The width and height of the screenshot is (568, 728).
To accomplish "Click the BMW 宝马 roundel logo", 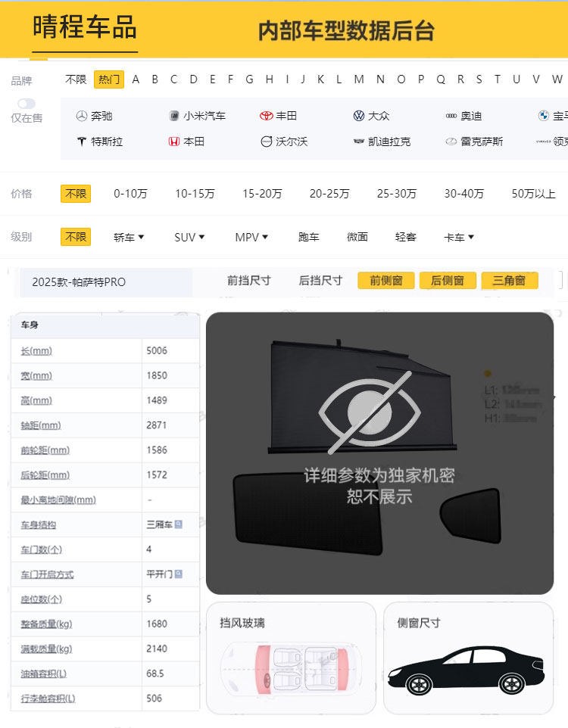I will (544, 116).
